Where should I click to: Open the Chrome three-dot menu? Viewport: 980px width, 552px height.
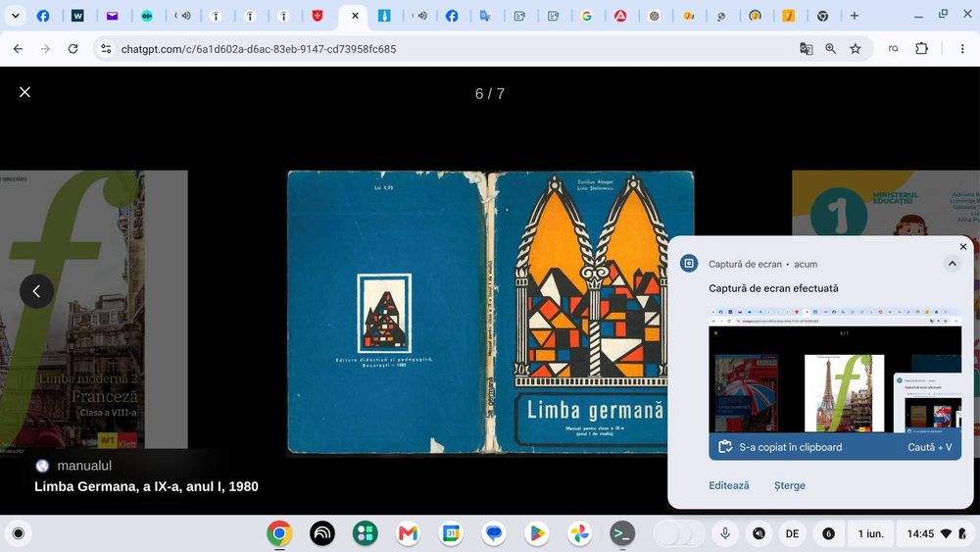click(x=962, y=49)
